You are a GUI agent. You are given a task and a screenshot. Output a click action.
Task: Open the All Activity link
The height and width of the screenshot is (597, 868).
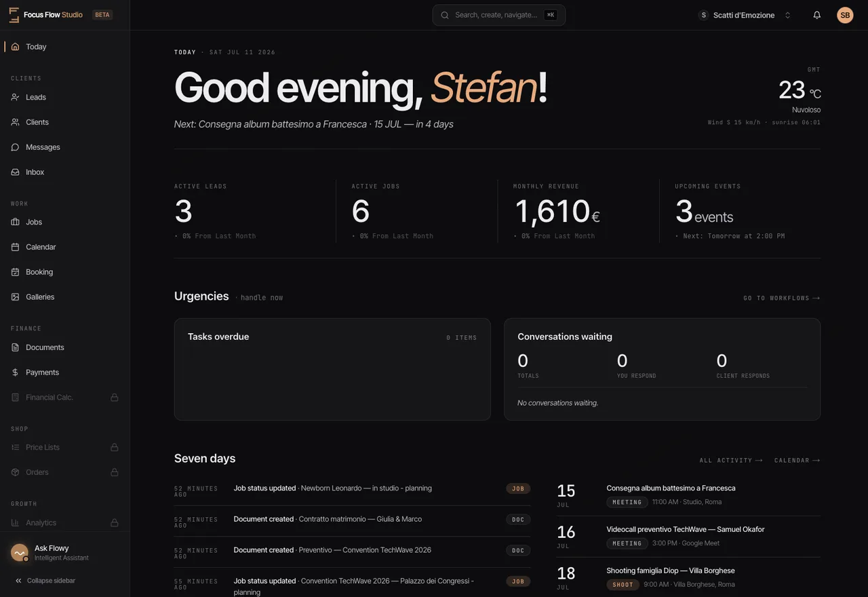coord(731,460)
